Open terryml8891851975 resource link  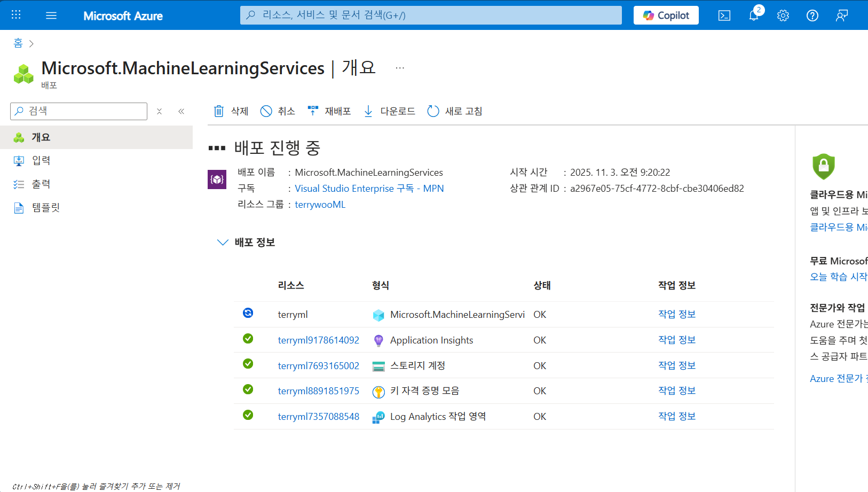(x=319, y=391)
